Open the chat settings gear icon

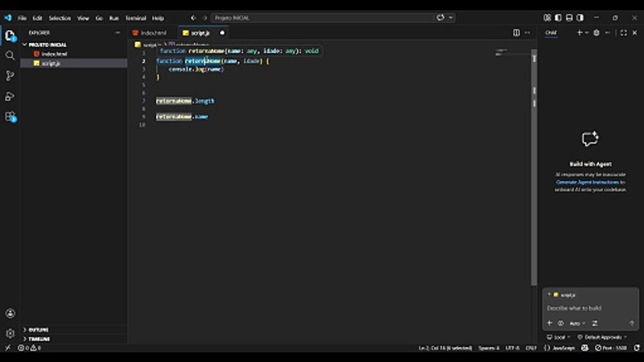(597, 33)
